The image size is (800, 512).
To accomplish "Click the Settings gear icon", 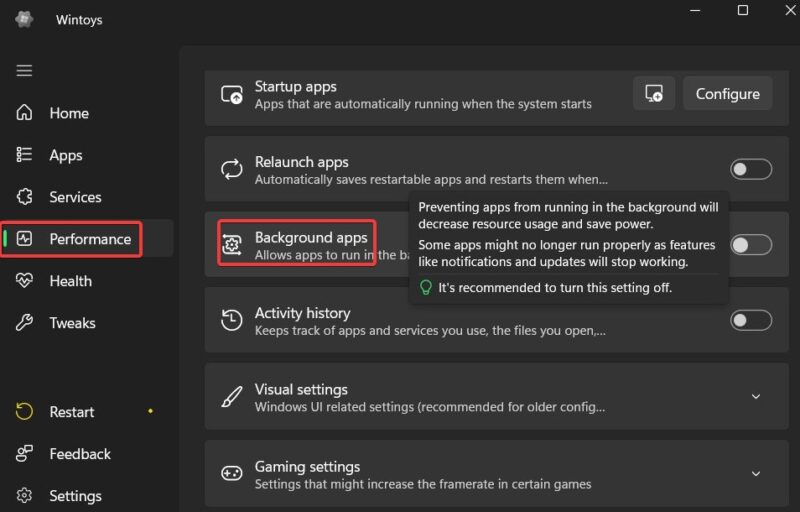I will [24, 496].
